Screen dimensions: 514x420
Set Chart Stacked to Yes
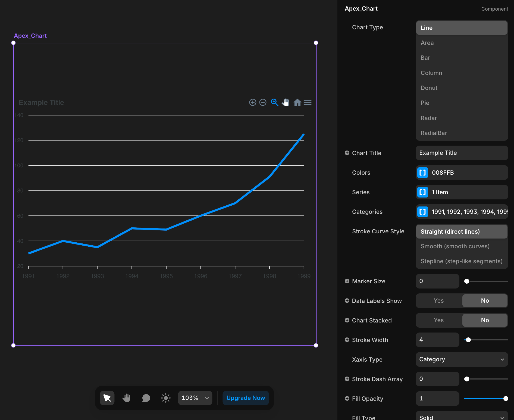coord(438,320)
